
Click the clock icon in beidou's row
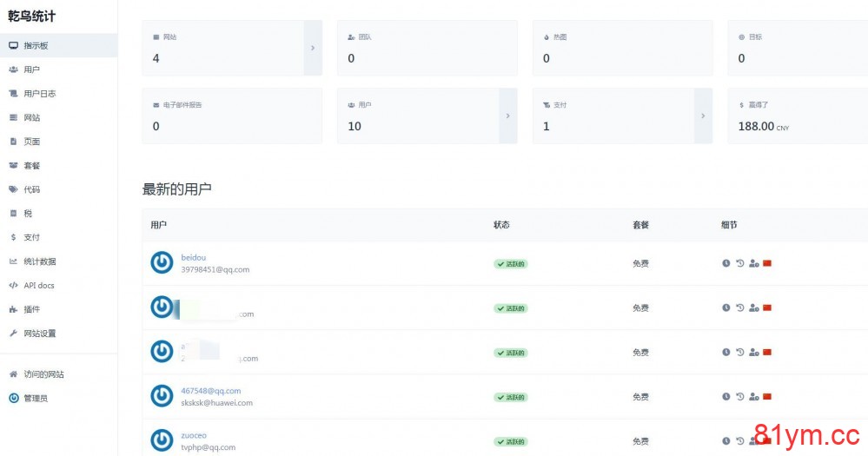726,263
